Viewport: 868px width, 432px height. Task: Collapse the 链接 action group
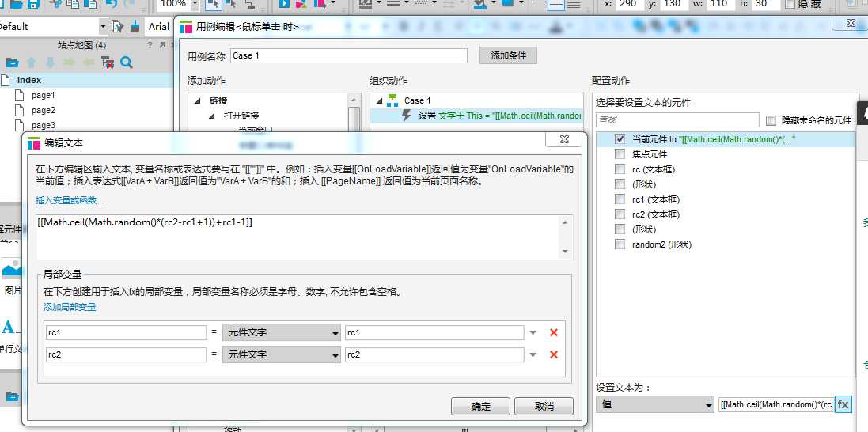198,100
